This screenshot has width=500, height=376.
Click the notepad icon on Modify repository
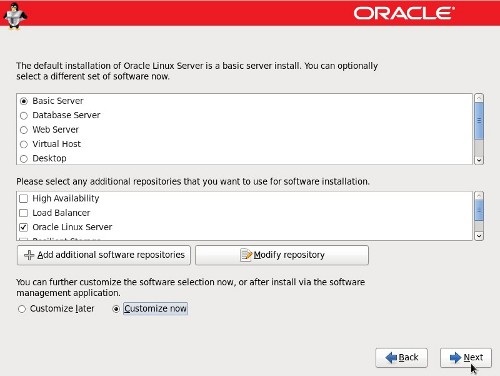(x=246, y=255)
